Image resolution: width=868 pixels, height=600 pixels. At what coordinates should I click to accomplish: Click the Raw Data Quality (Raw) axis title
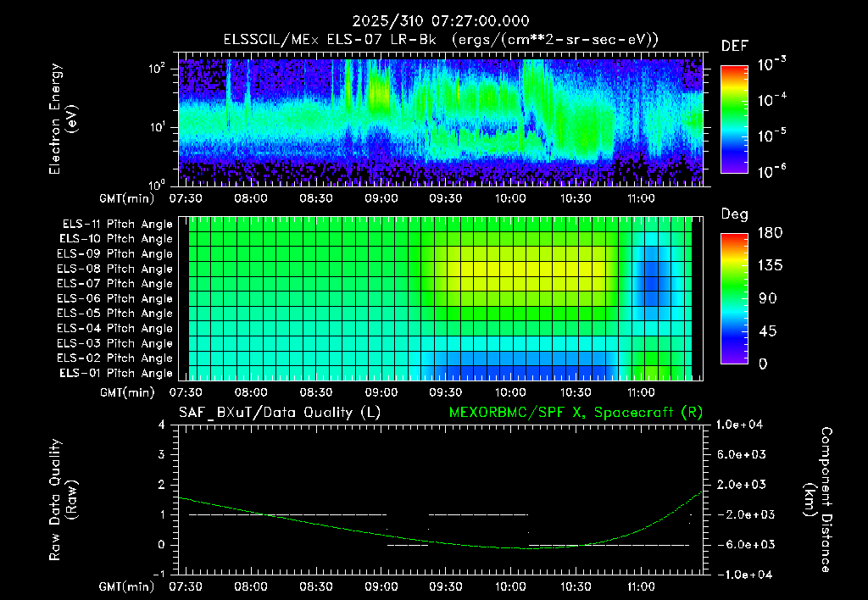click(63, 499)
